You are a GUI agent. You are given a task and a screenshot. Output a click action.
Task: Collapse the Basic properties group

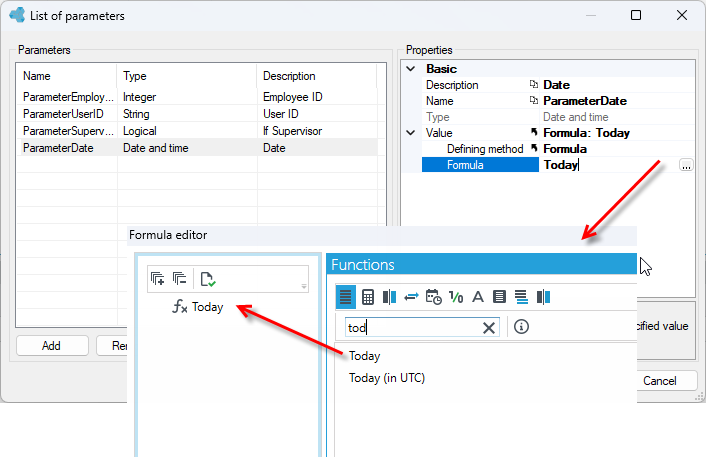pos(411,69)
